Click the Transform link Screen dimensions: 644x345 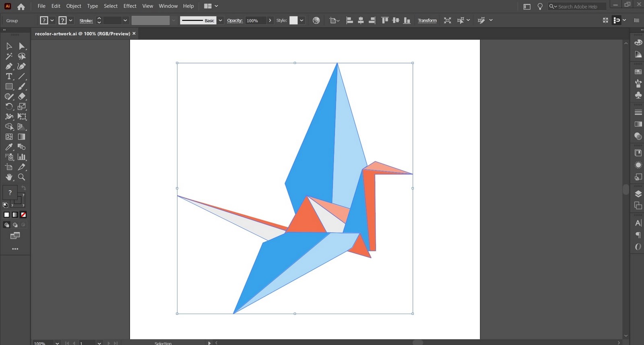427,21
